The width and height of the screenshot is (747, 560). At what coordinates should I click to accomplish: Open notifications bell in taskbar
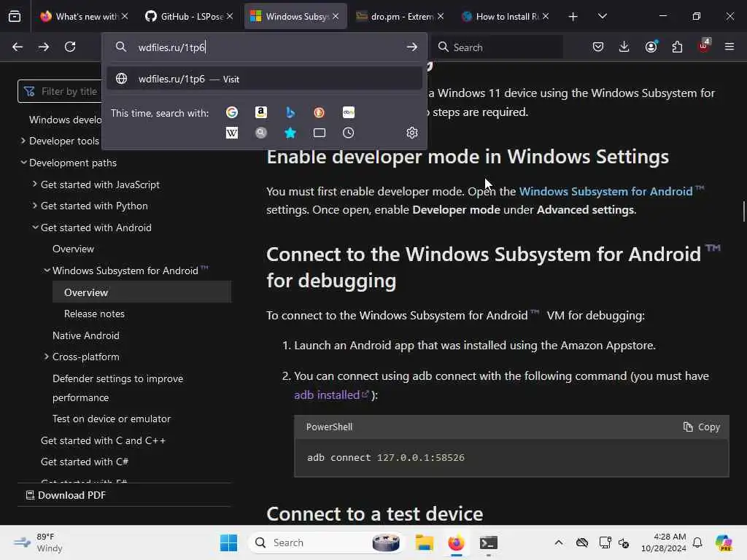click(697, 542)
